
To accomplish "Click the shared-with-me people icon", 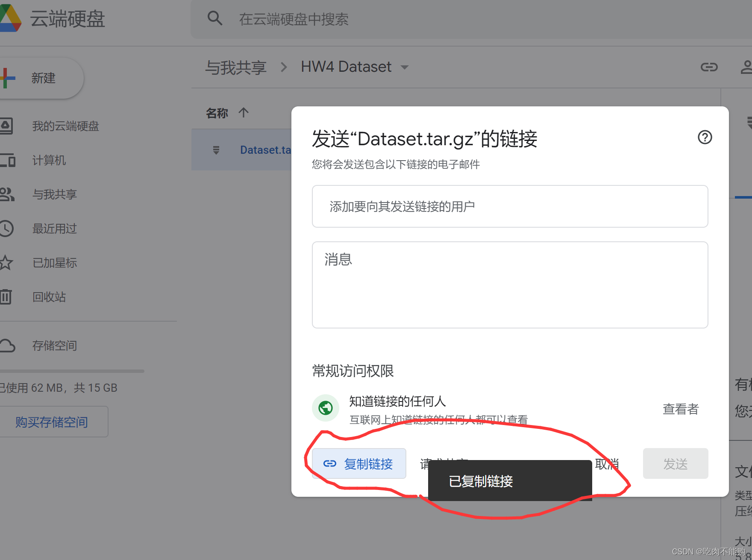I will click(7, 194).
